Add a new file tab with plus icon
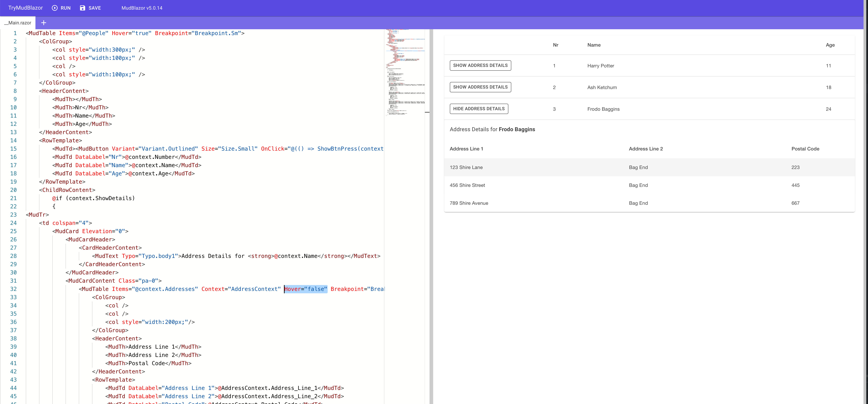The height and width of the screenshot is (404, 868). coord(44,23)
